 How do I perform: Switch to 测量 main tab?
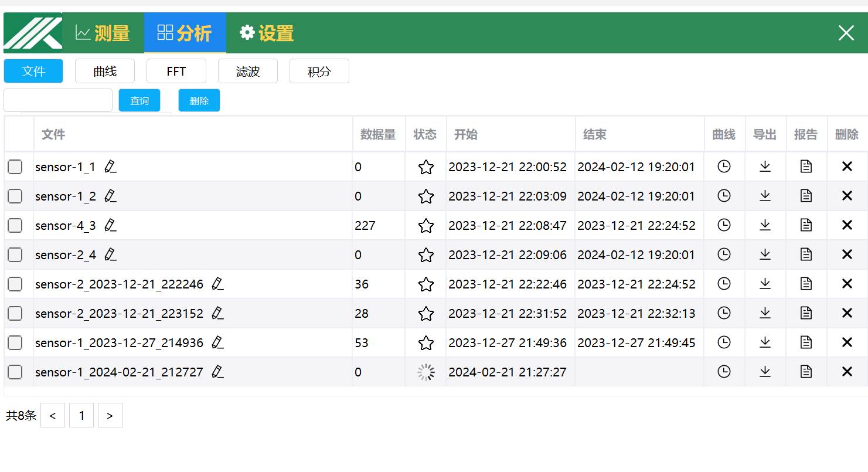pyautogui.click(x=103, y=33)
